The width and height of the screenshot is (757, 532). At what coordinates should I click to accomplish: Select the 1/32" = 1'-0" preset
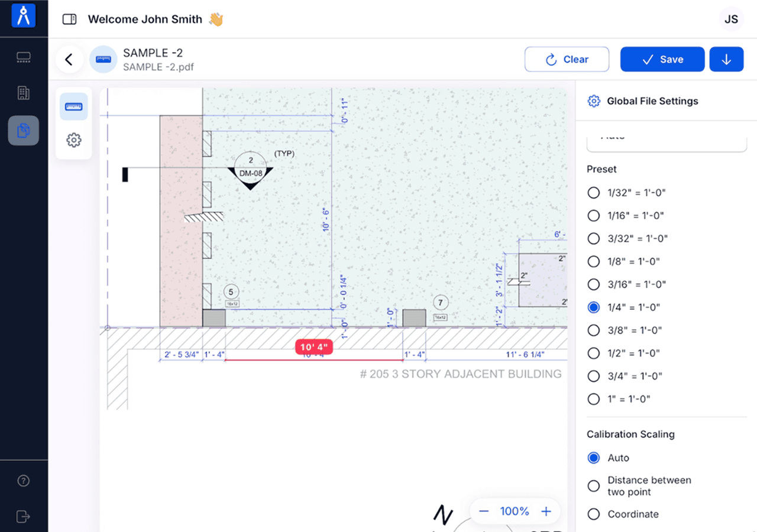point(594,193)
